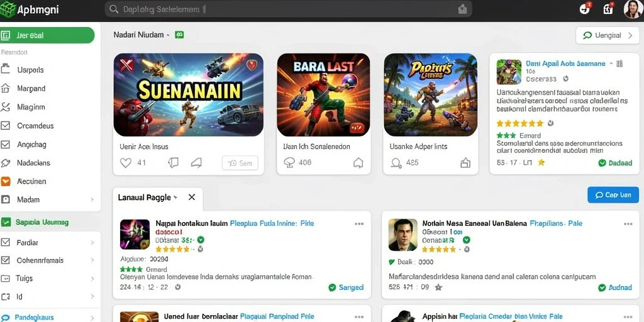The image size is (644, 322).
Task: Click the share icon on BARA LAST card
Action: pos(358,163)
